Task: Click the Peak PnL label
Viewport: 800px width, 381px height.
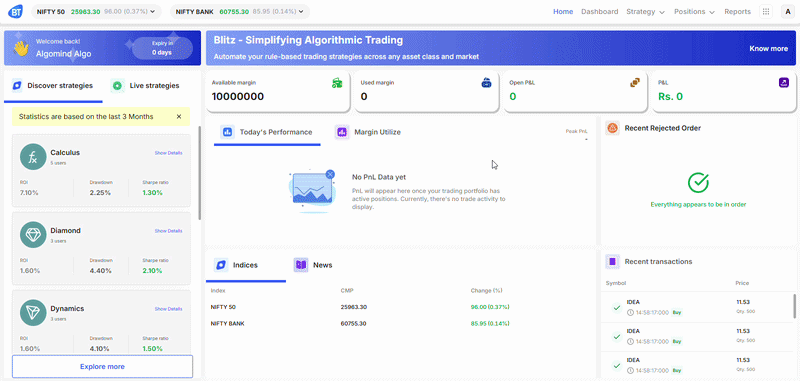Action: [x=577, y=131]
